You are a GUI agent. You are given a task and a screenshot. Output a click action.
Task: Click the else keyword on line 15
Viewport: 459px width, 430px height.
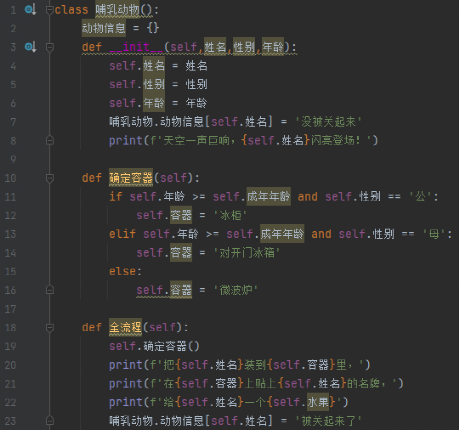(122, 271)
